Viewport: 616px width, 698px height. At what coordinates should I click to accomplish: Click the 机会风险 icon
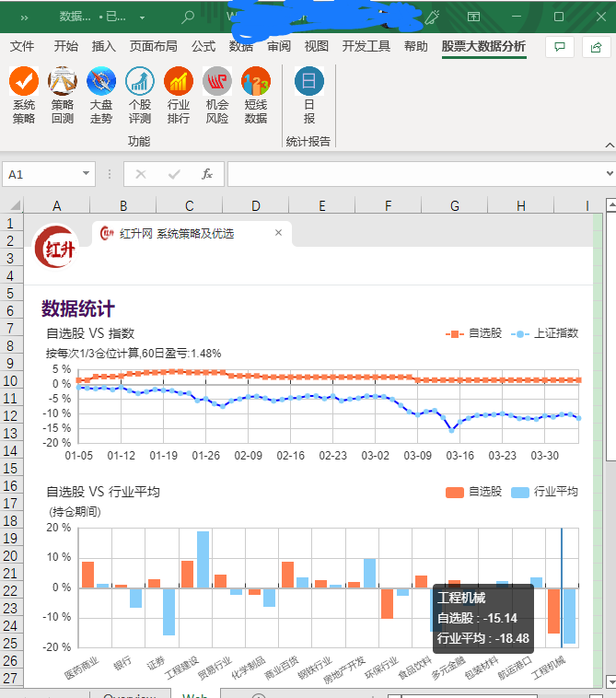click(x=216, y=95)
